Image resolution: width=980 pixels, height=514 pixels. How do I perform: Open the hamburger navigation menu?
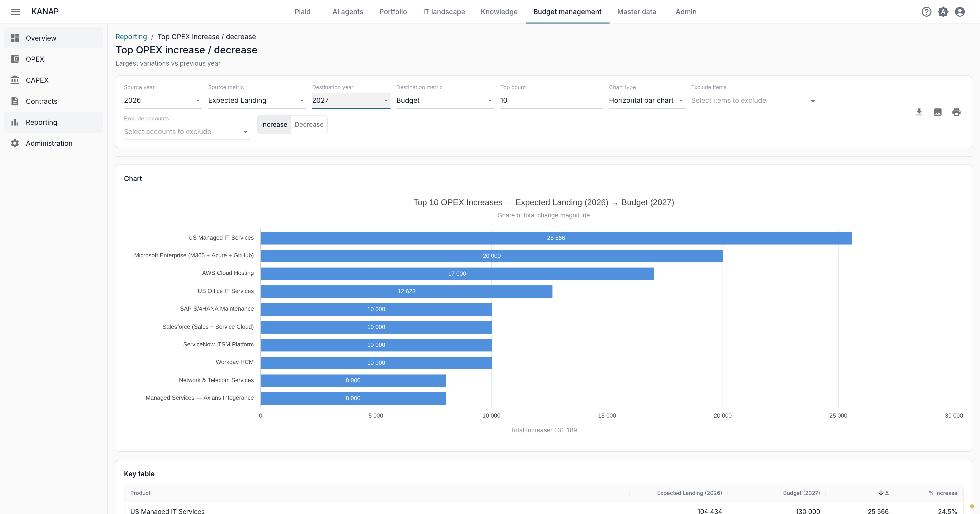click(x=16, y=12)
